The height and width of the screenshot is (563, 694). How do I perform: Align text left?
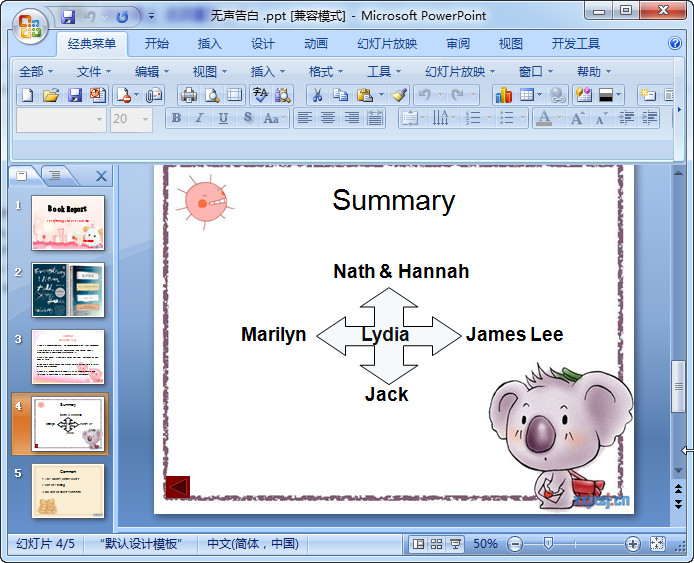304,118
